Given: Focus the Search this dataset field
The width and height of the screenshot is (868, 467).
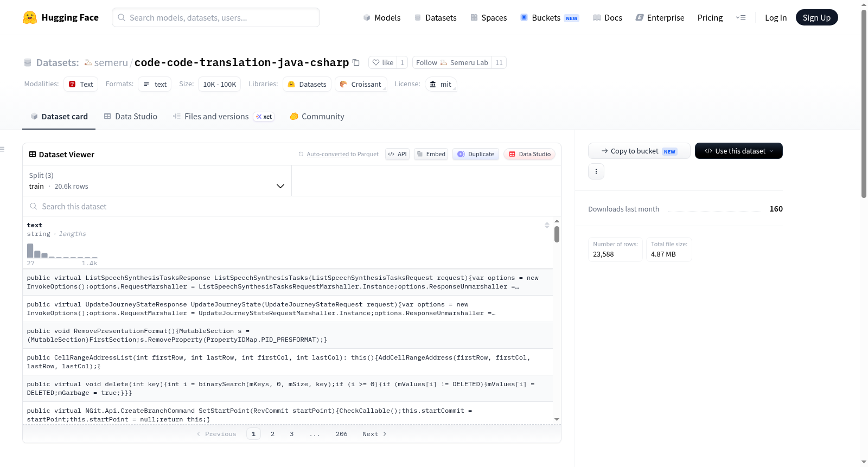Looking at the screenshot, I should [292, 206].
